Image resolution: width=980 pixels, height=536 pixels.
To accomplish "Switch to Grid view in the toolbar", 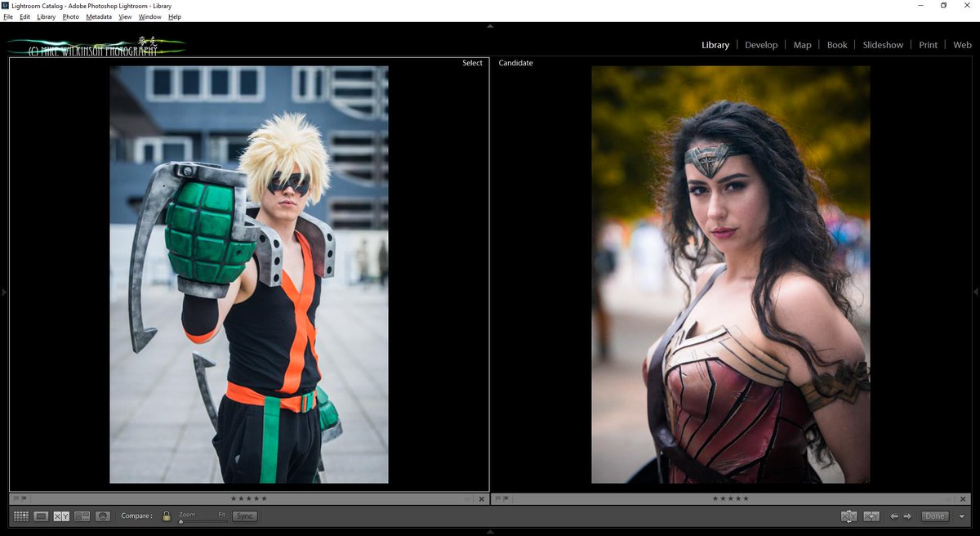I will click(x=21, y=516).
